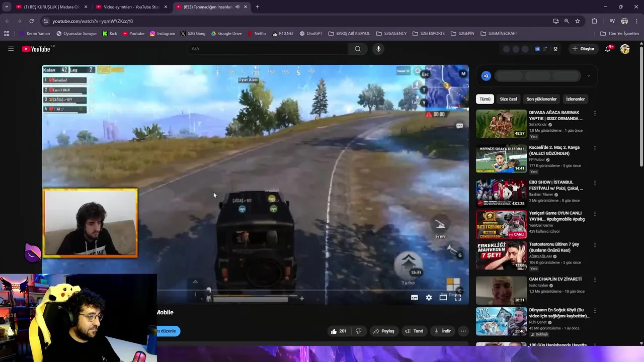Open Dünyanın En Soğuk Köyü video thumbnail
644x362 pixels.
(x=501, y=321)
